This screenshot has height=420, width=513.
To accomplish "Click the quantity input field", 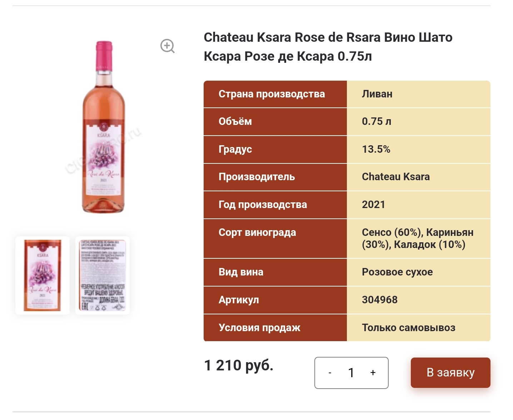I will (351, 373).
